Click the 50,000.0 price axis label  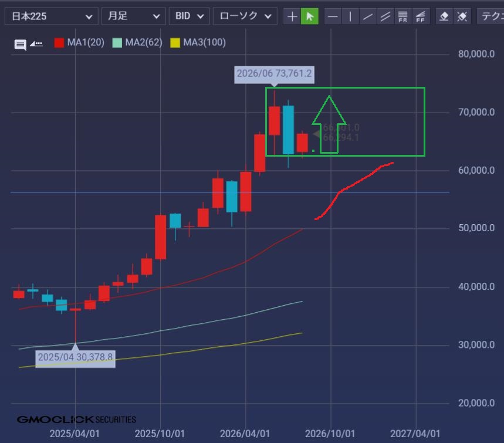476,228
